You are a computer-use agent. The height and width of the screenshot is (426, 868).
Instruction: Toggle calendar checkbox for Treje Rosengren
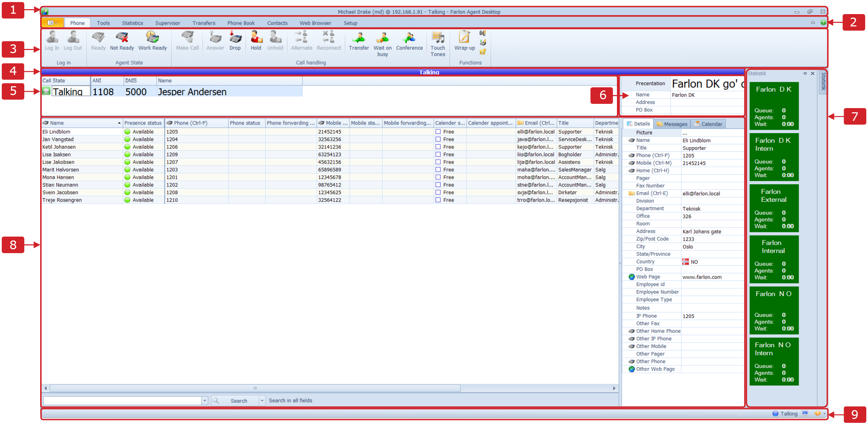pyautogui.click(x=438, y=200)
